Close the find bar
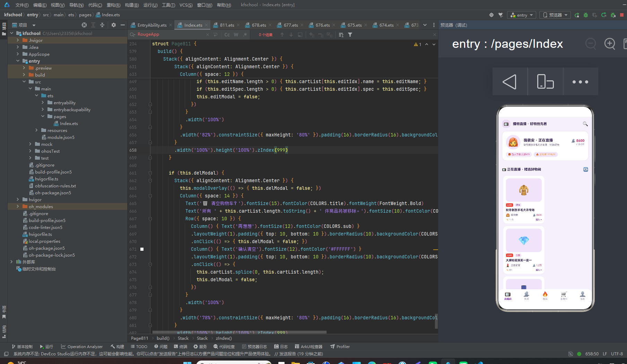Screen dimensions: 627x364 (434, 35)
